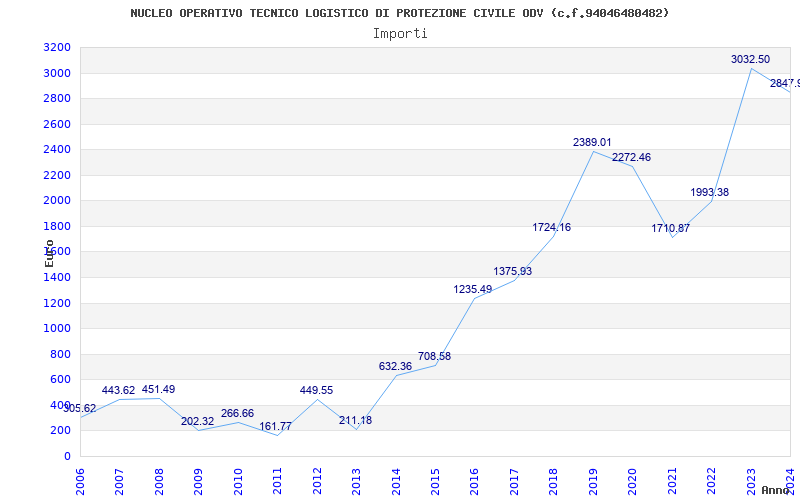
Task: Click the 2006 x-axis year label
Action: (80, 482)
